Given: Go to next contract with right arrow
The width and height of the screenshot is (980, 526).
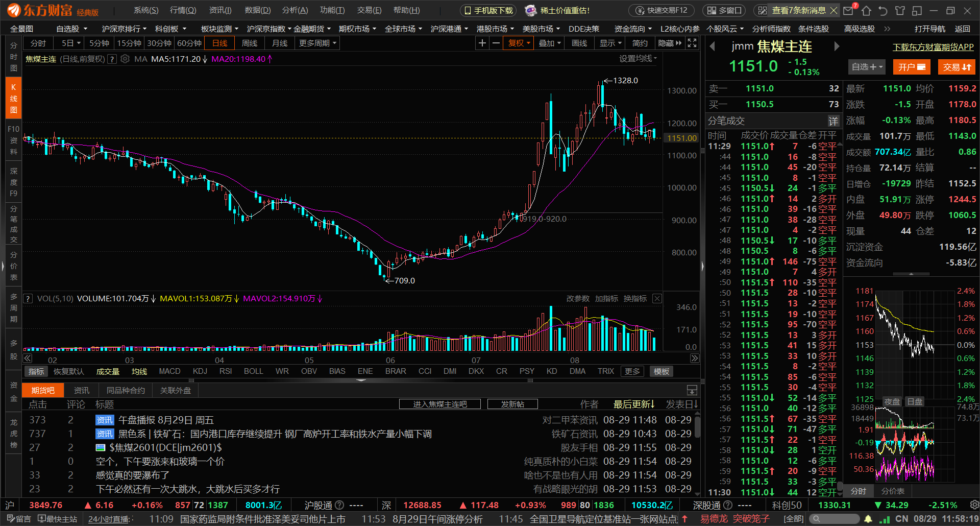Looking at the screenshot, I should [x=837, y=47].
